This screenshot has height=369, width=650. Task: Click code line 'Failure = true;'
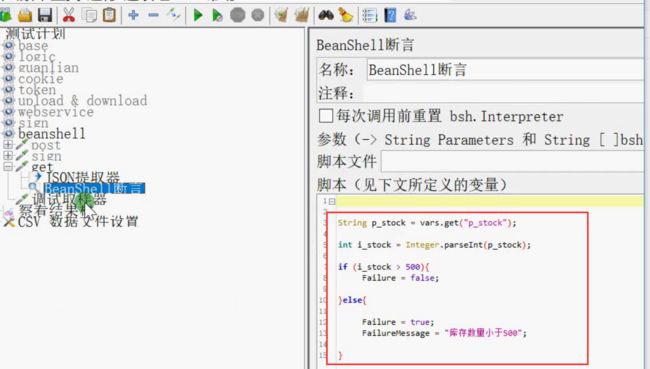(398, 322)
